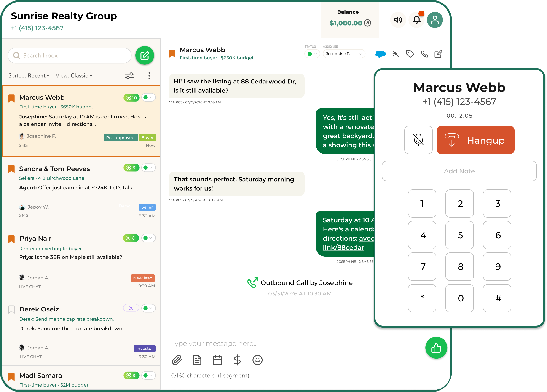Toggle the speaker sound icon in header
Image resolution: width=547 pixels, height=392 pixels.
pyautogui.click(x=398, y=20)
